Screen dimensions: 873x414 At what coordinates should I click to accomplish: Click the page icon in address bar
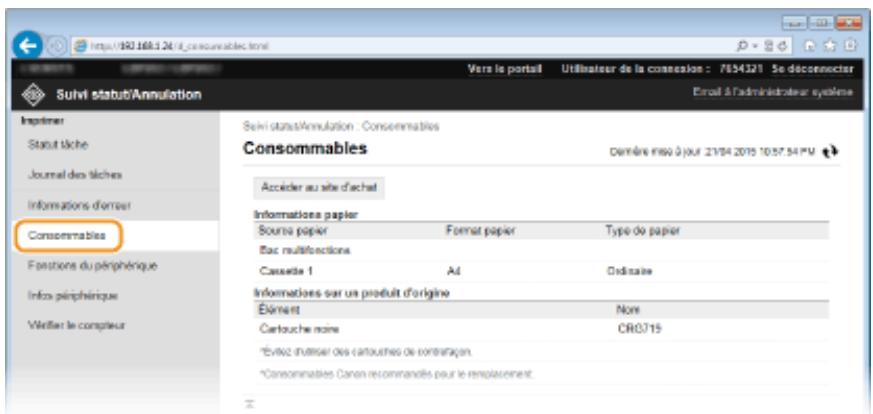coord(79,46)
